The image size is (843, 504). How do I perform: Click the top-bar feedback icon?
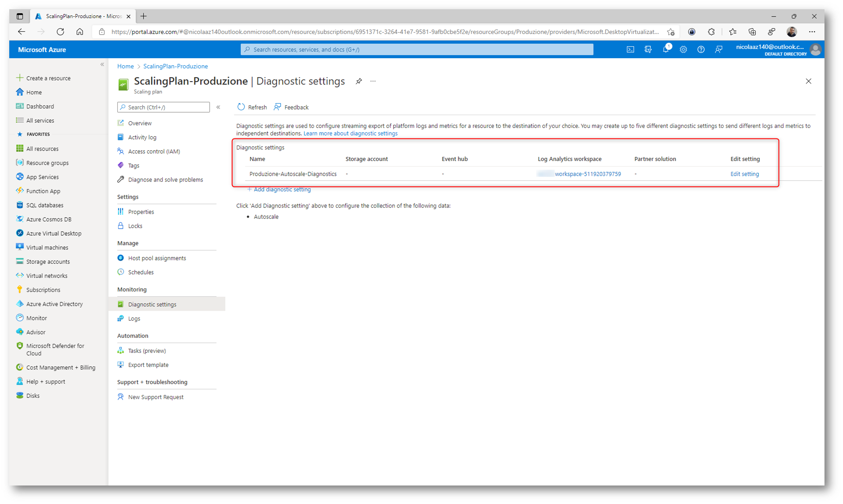pyautogui.click(x=718, y=50)
